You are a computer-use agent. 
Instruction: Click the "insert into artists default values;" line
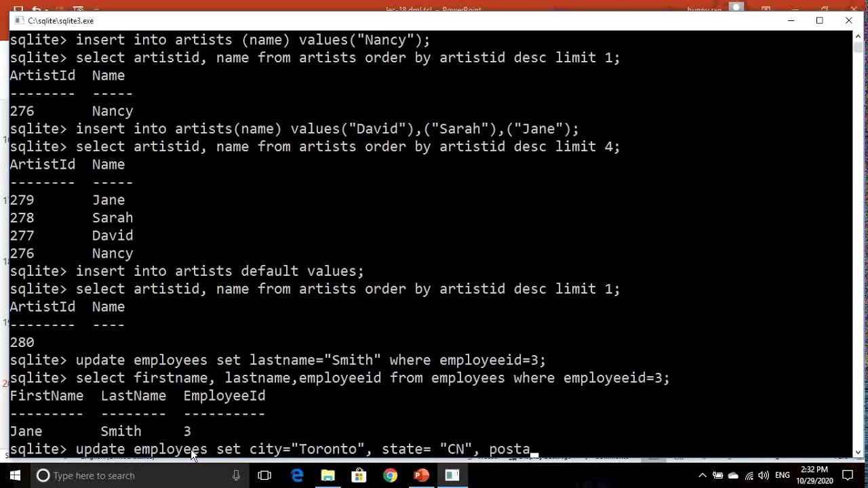186,271
